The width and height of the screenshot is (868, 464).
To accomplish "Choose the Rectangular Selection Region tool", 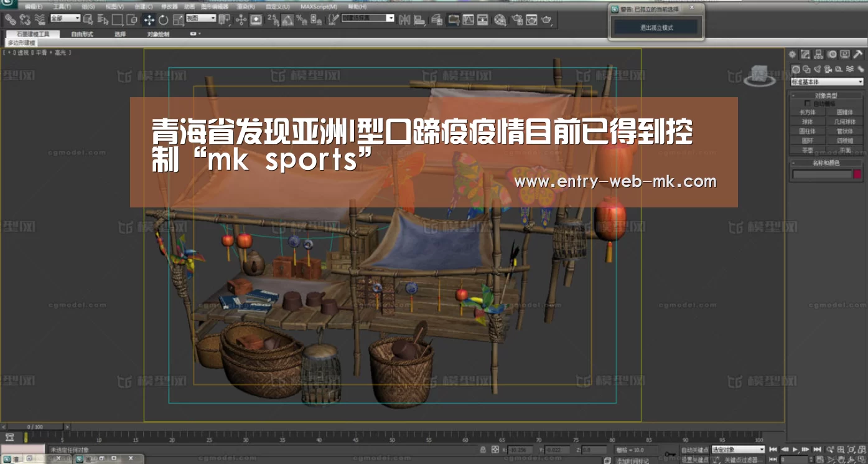I will click(x=116, y=19).
